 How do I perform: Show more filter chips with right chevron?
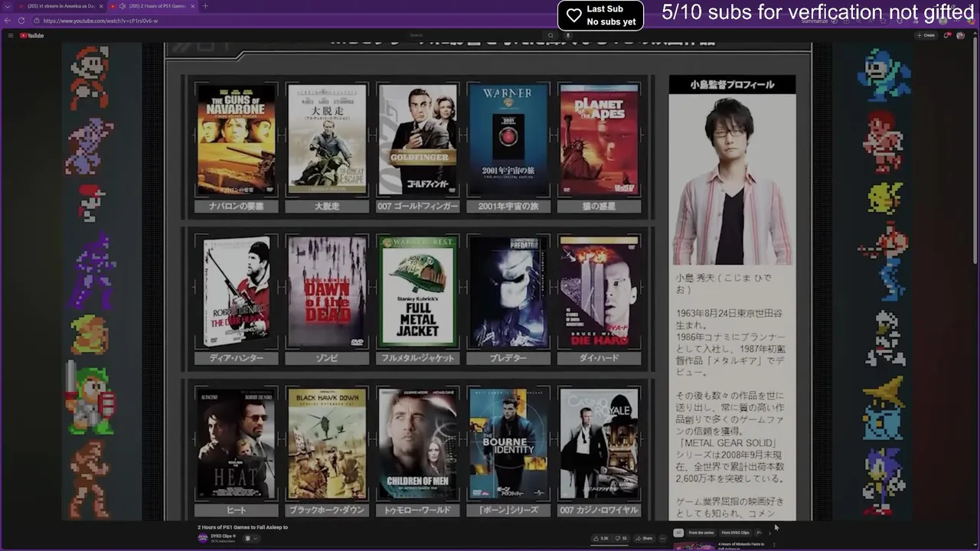[x=769, y=533]
